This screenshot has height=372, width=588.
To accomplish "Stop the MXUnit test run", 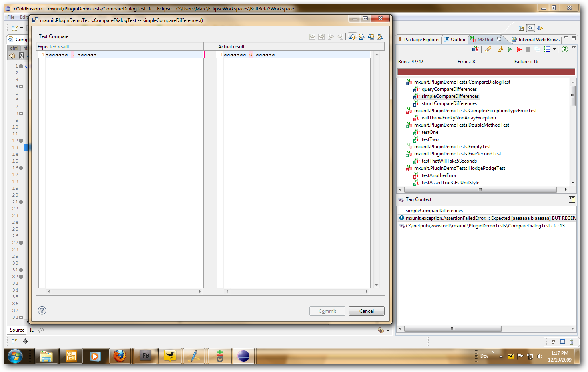I will pyautogui.click(x=528, y=49).
